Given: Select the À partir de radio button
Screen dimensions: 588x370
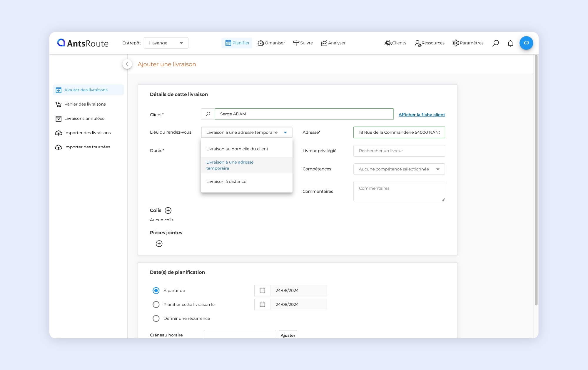Looking at the screenshot, I should tap(156, 291).
